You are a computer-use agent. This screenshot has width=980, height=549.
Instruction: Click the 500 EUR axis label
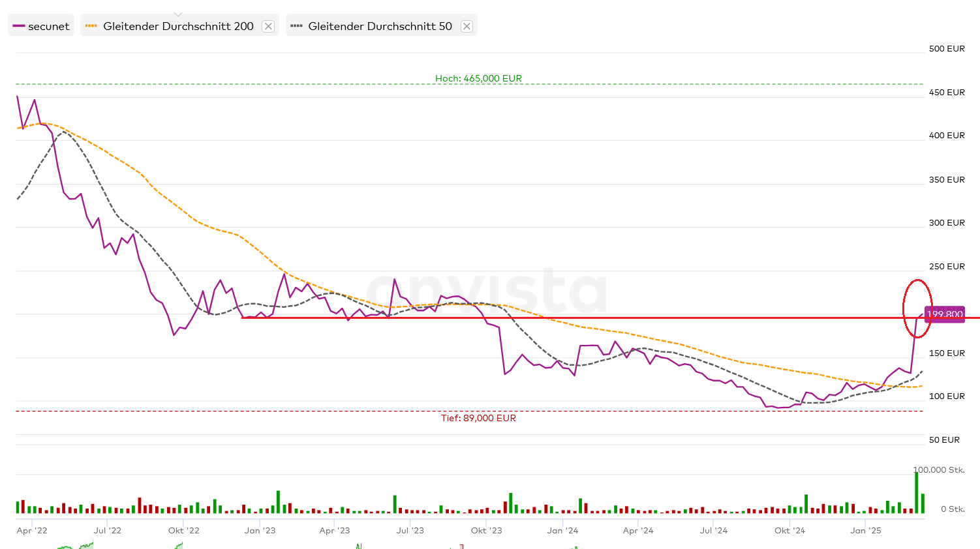pyautogui.click(x=947, y=49)
